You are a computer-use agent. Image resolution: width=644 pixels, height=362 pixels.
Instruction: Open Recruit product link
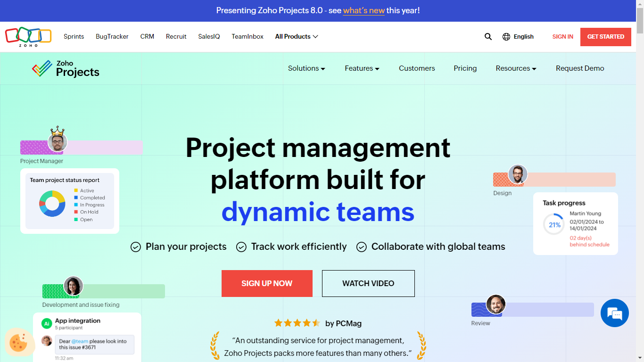pos(176,36)
